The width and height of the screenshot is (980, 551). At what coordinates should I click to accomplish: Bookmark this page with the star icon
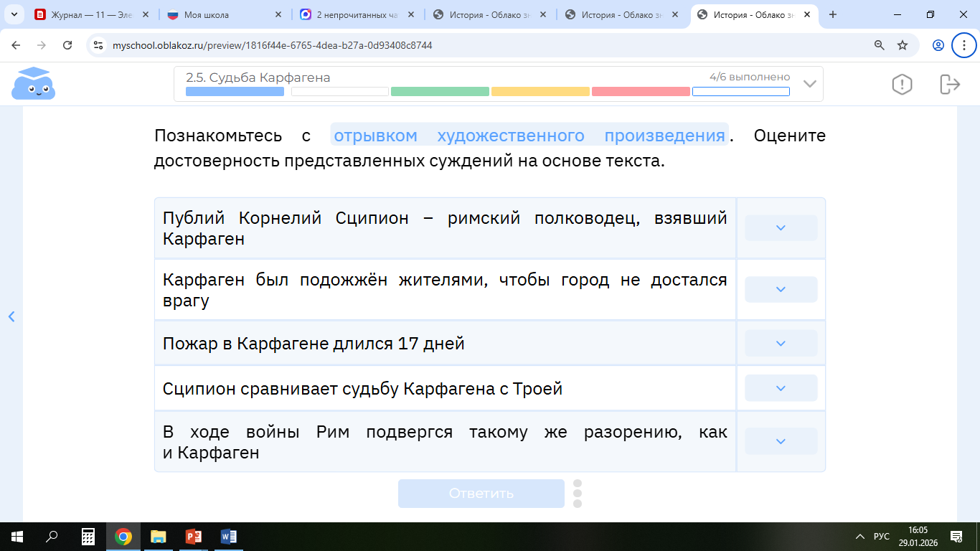click(903, 45)
